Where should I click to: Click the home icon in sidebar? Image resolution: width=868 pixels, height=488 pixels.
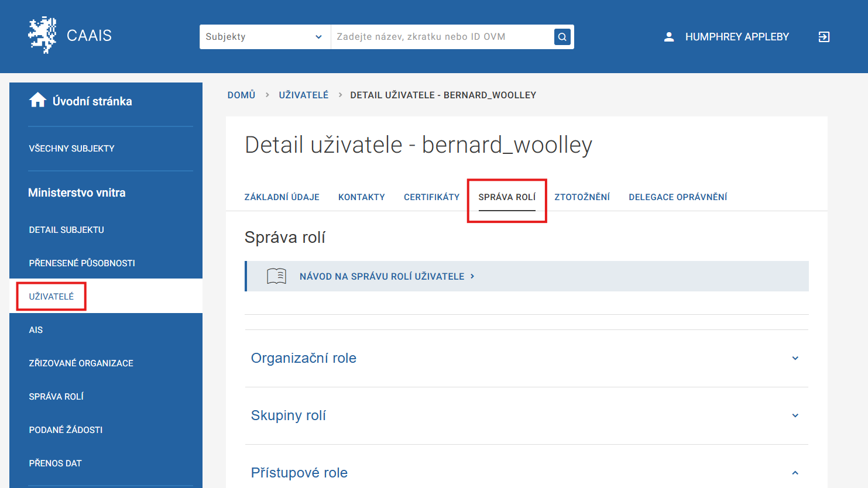tap(37, 101)
